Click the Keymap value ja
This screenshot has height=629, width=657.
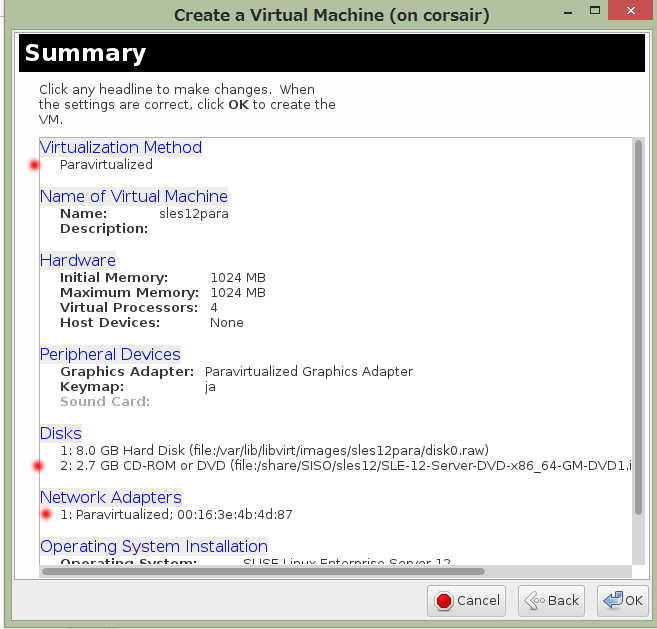tap(210, 386)
